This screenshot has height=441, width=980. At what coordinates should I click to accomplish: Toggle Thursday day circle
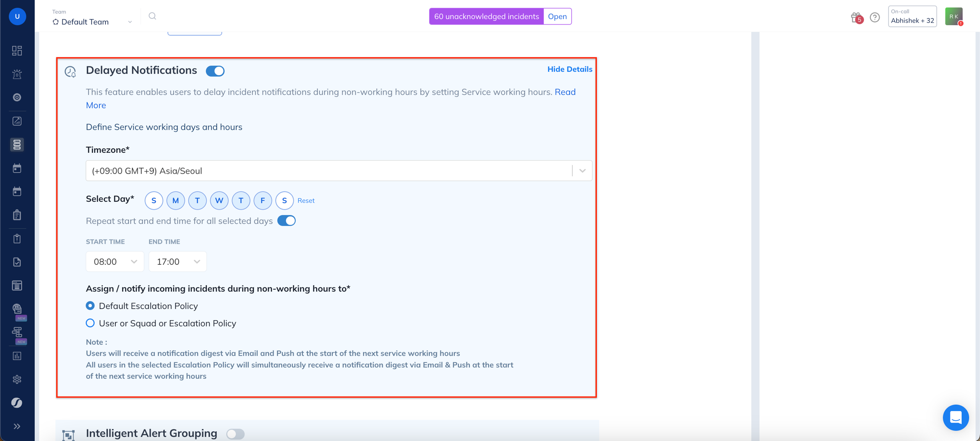click(241, 200)
